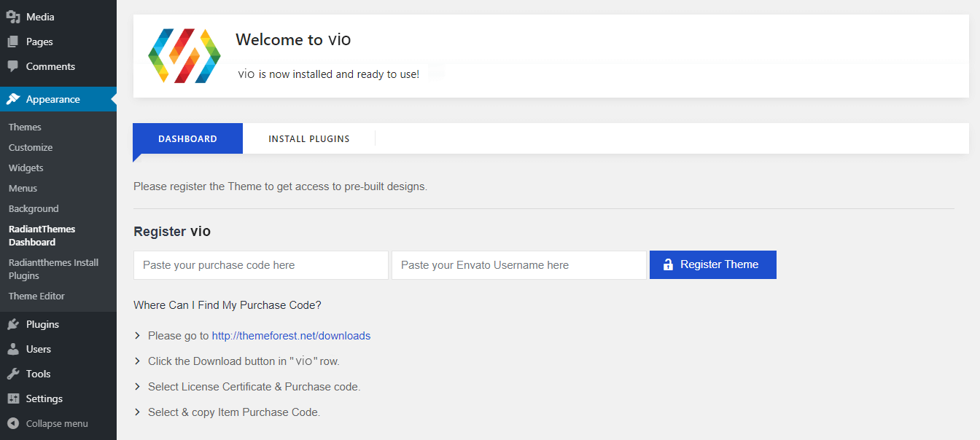
Task: Click the Media icon in sidebar
Action: (x=13, y=17)
